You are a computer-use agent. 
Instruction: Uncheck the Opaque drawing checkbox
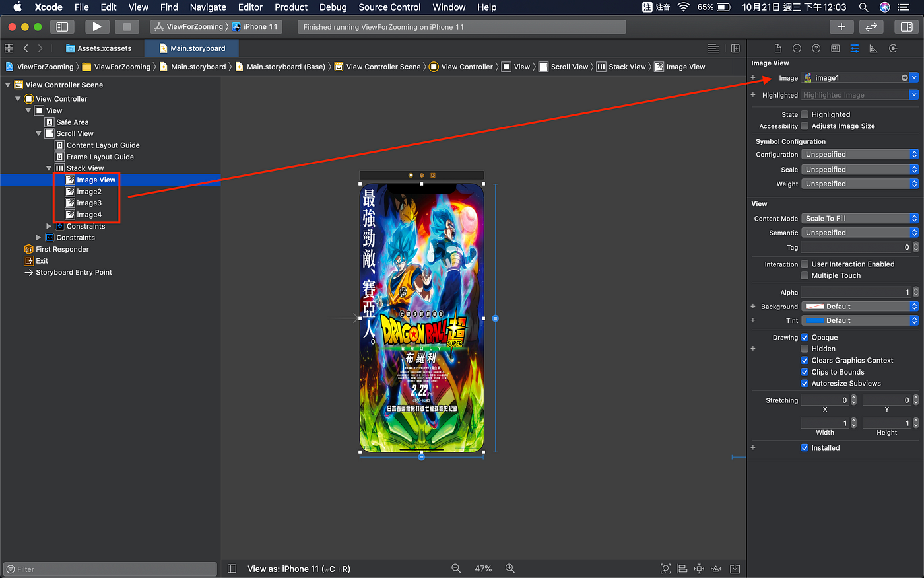tap(805, 337)
